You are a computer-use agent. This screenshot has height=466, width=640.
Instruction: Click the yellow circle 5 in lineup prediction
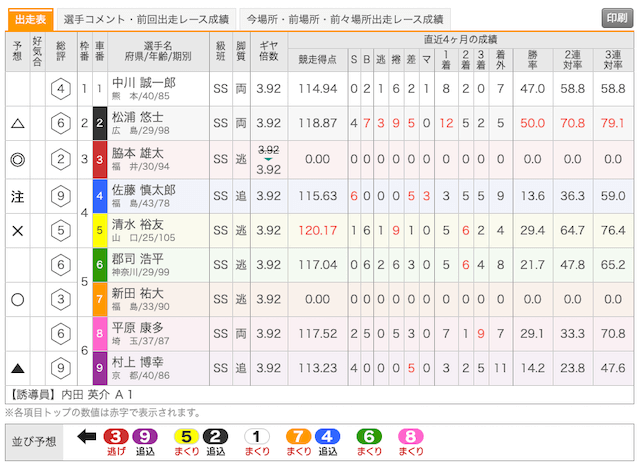(186, 436)
